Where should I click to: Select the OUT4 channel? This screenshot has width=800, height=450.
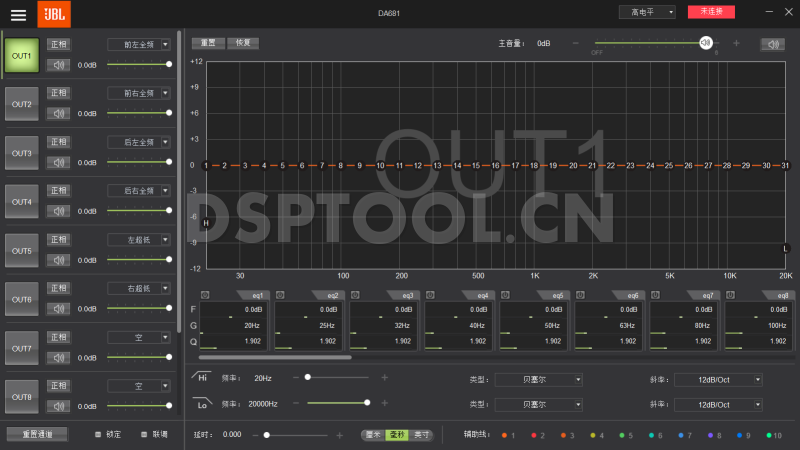pos(22,202)
